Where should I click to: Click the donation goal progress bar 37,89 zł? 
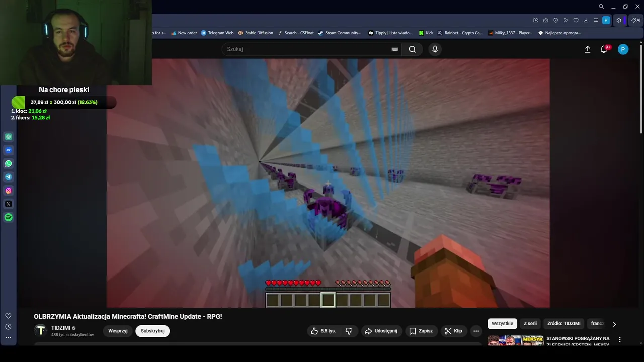64,102
